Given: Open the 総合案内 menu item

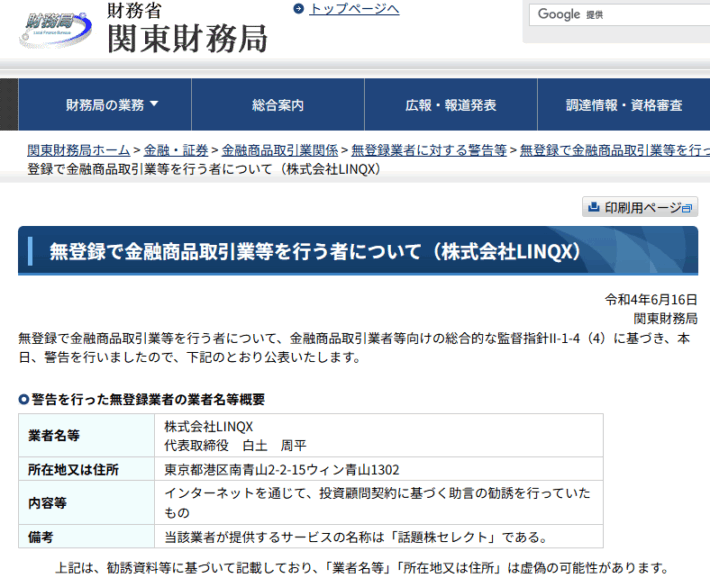Looking at the screenshot, I should pos(278,105).
